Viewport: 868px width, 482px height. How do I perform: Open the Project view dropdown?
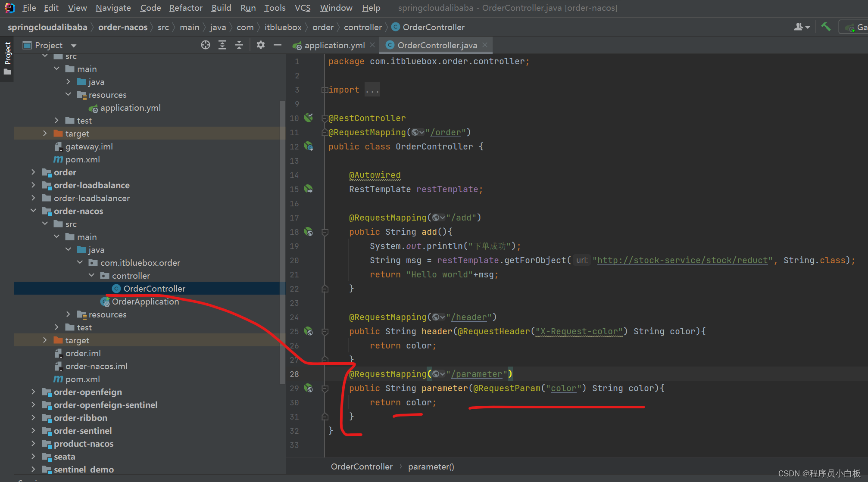74,45
